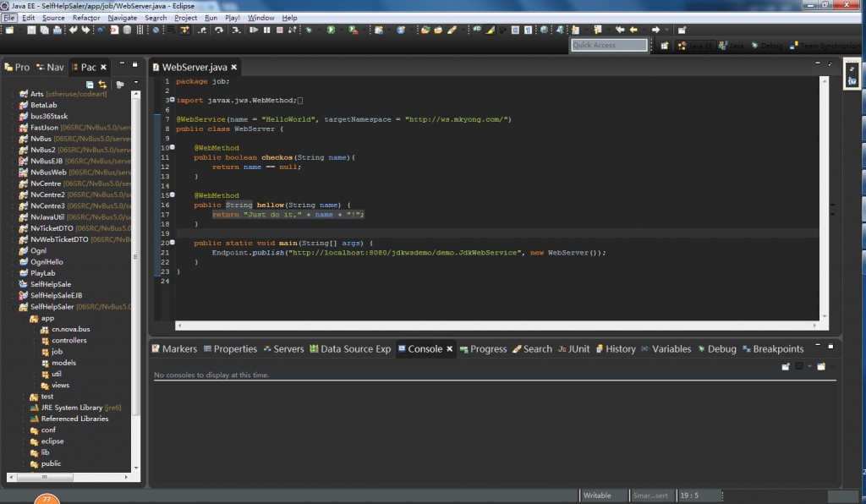Screen dimensions: 866x504
Task: Switch to the Java EE perspective
Action: pyautogui.click(x=695, y=46)
